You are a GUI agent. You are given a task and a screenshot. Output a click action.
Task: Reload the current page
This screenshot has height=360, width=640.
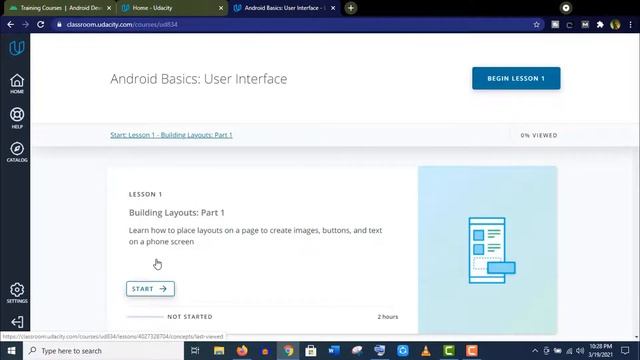(x=40, y=24)
